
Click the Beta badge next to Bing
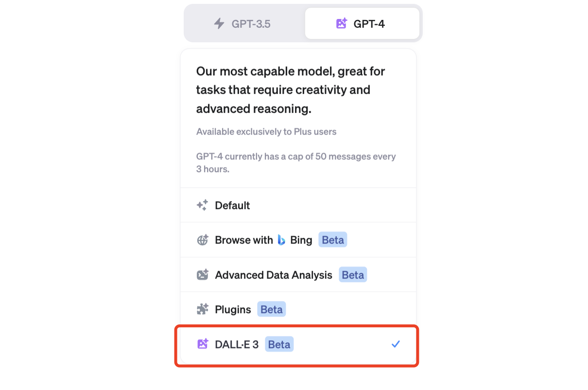(333, 240)
